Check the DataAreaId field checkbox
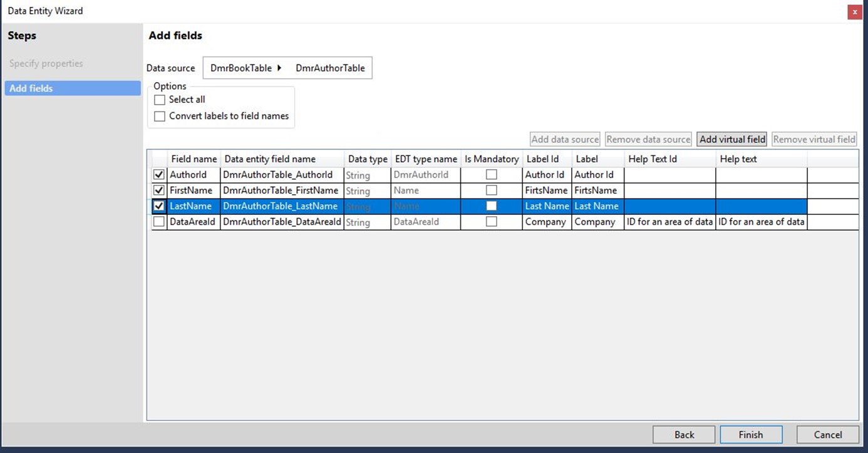The image size is (868, 453). (159, 222)
